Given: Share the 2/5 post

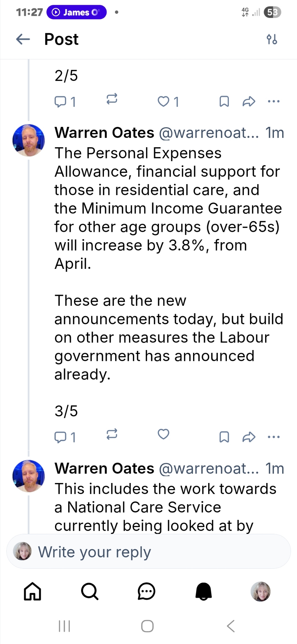Looking at the screenshot, I should click(249, 101).
